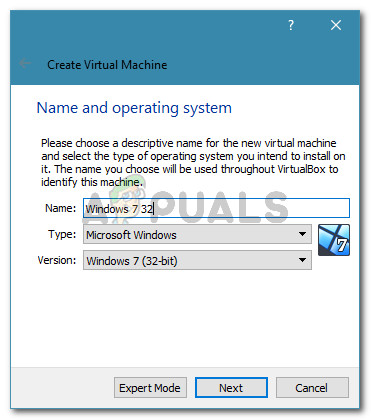Switch to Expert Mode
This screenshot has height=420, width=371.
[x=150, y=388]
